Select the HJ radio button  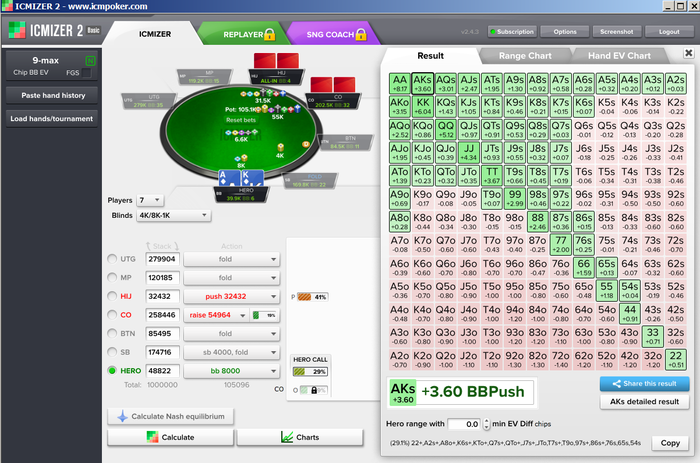pyautogui.click(x=112, y=296)
